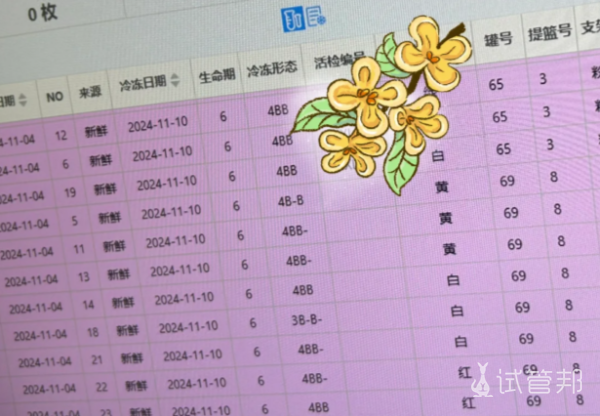The image size is (600, 416).
Task: Select the NO cell with value 12
Action: click(x=61, y=135)
